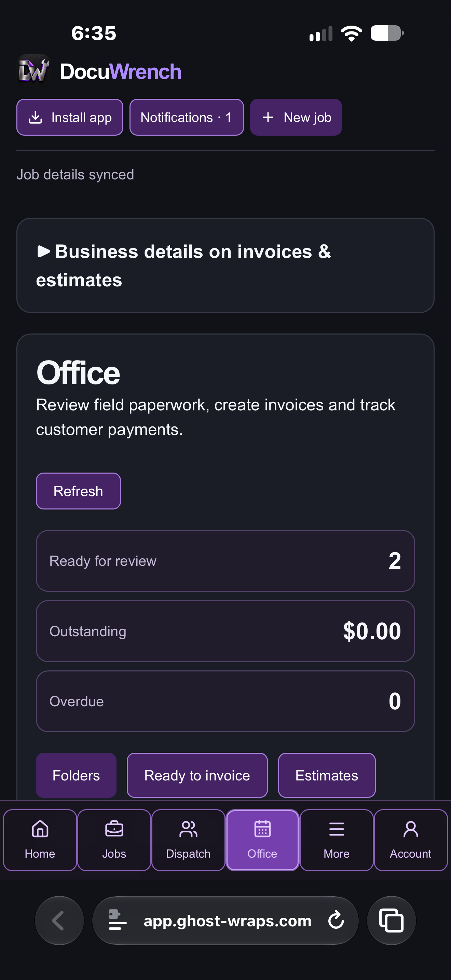Open Dispatch from bottom navigation
The image size is (451, 980).
point(188,840)
